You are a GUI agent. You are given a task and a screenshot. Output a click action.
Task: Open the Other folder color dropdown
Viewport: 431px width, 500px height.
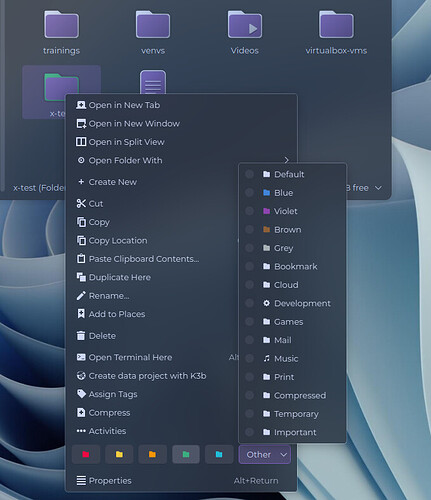click(265, 454)
